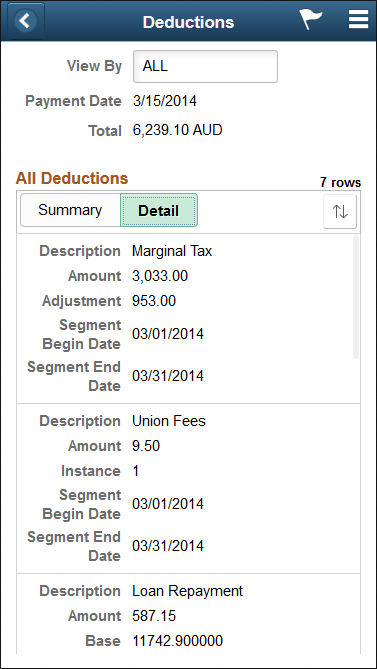Click the Deductions page title
The image size is (377, 669).
coord(188,22)
